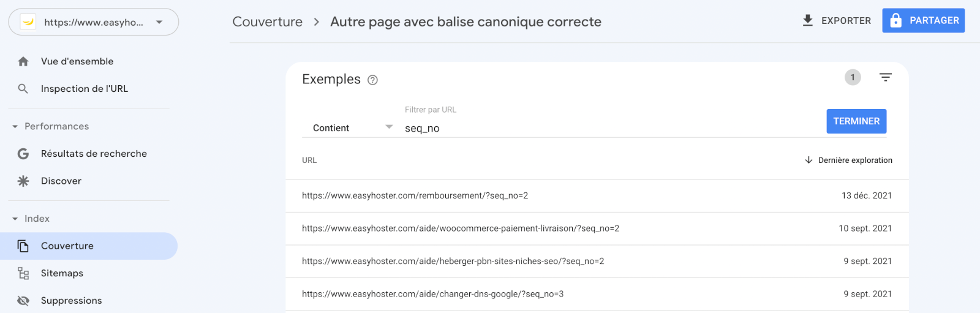The image size is (980, 313).
Task: Click the home icon beside Vue d'ensemble
Action: [23, 61]
